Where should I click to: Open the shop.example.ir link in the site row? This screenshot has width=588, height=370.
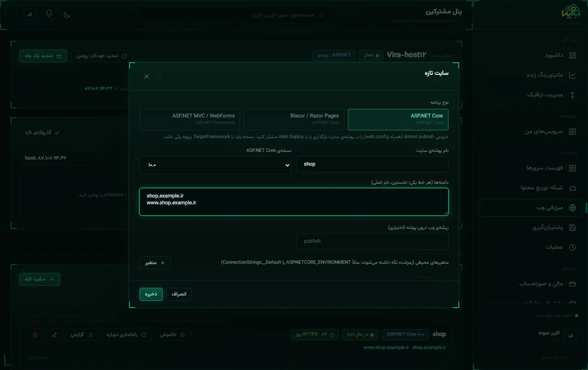[429, 347]
